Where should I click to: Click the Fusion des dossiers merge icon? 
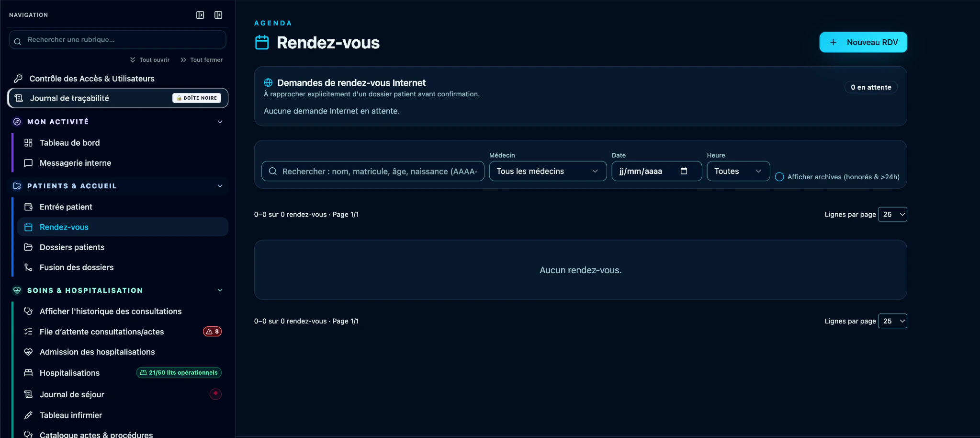28,267
